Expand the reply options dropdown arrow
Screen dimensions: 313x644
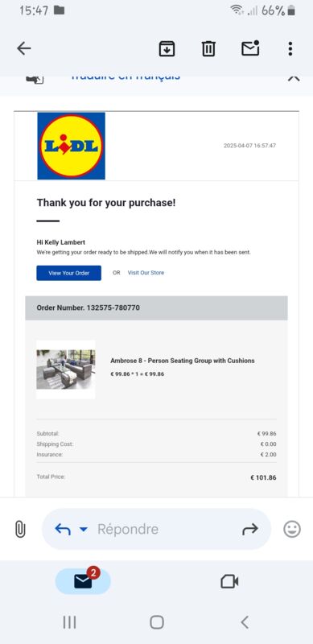pyautogui.click(x=84, y=530)
